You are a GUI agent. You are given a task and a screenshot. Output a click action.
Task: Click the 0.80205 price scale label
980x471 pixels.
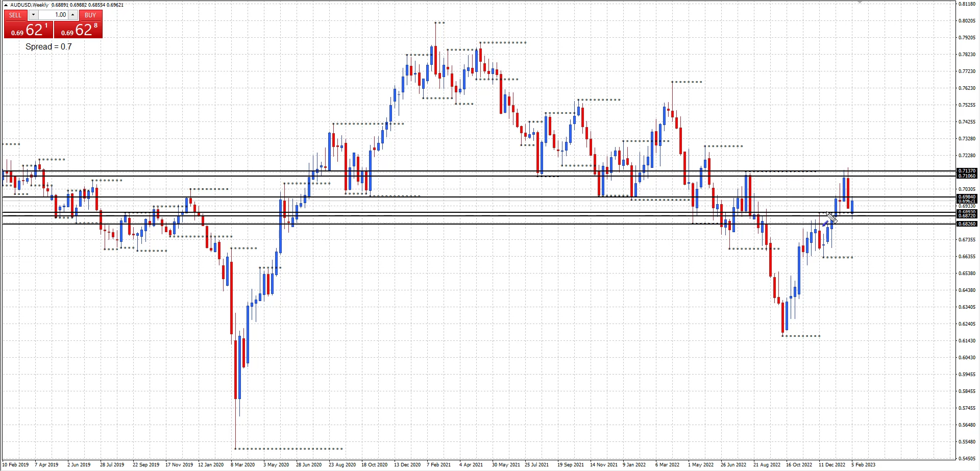[967, 21]
